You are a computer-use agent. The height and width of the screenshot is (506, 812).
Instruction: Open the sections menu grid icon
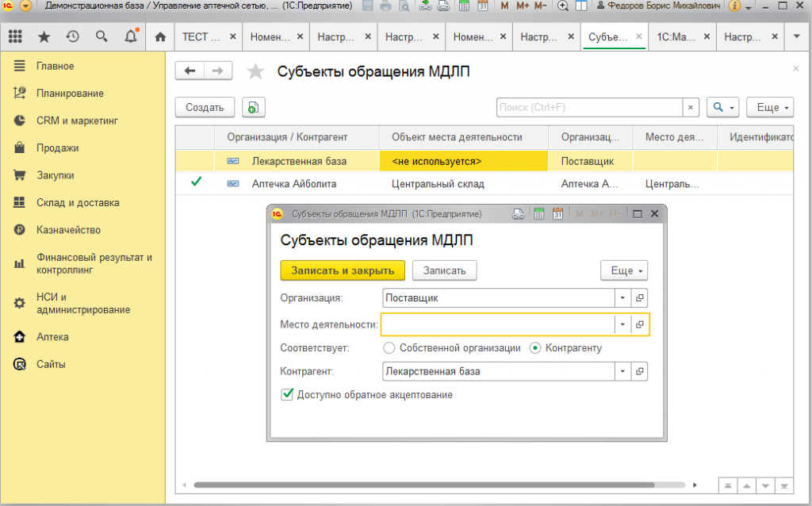[15, 36]
